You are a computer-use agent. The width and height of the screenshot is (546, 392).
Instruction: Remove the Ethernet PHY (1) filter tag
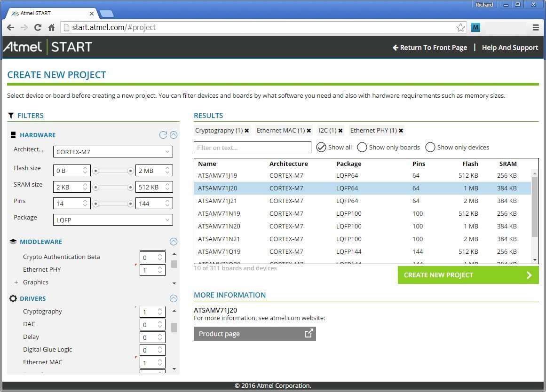[401, 131]
